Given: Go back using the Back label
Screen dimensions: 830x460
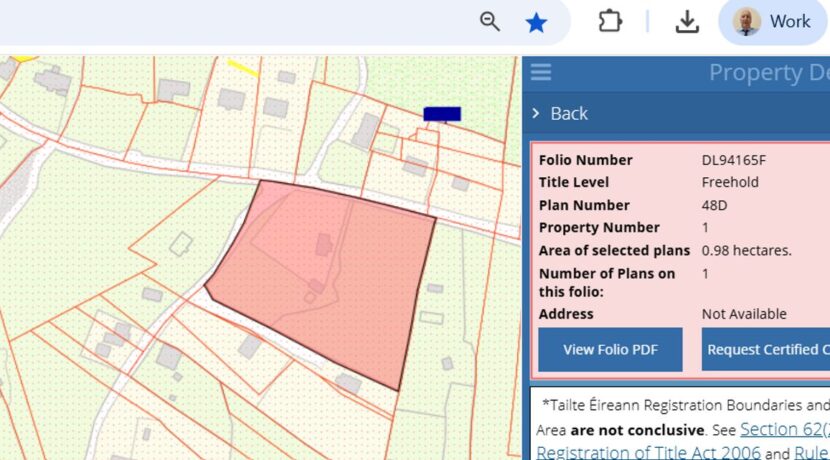Looking at the screenshot, I should tap(569, 113).
